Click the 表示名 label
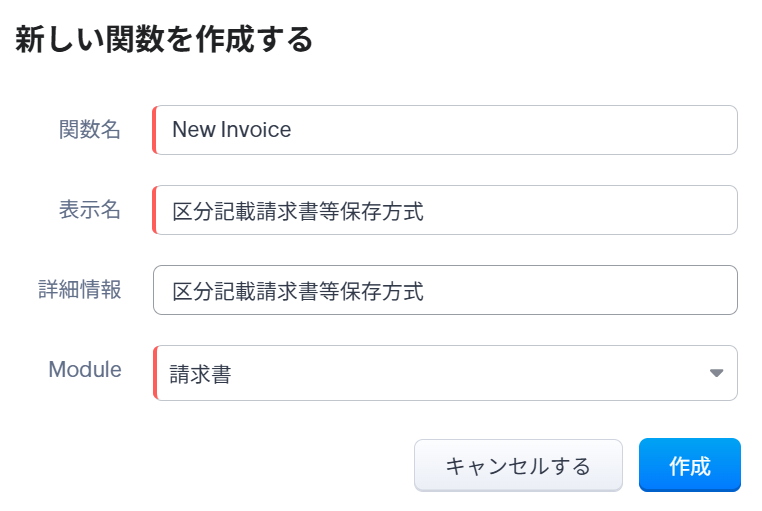The height and width of the screenshot is (511, 762). point(90,209)
